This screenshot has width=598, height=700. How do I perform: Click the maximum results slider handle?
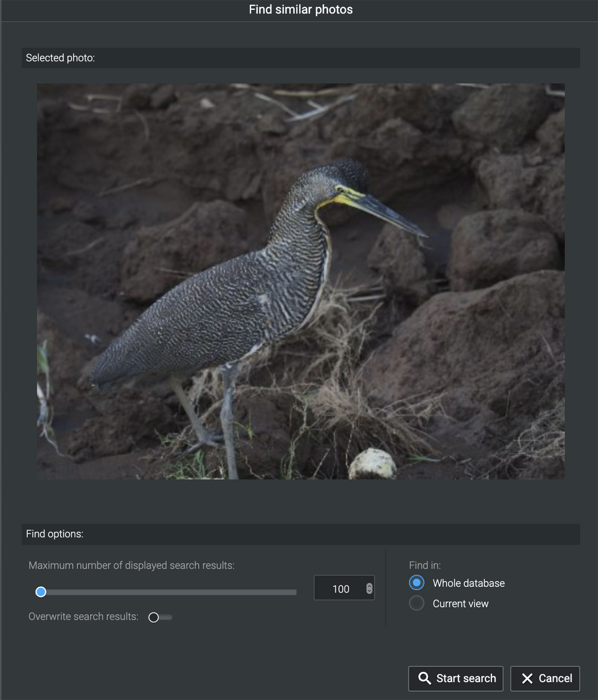[x=41, y=592]
